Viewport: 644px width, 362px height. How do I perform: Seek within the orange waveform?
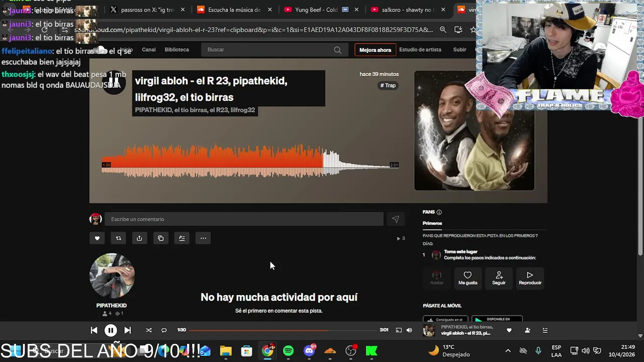tap(212, 161)
